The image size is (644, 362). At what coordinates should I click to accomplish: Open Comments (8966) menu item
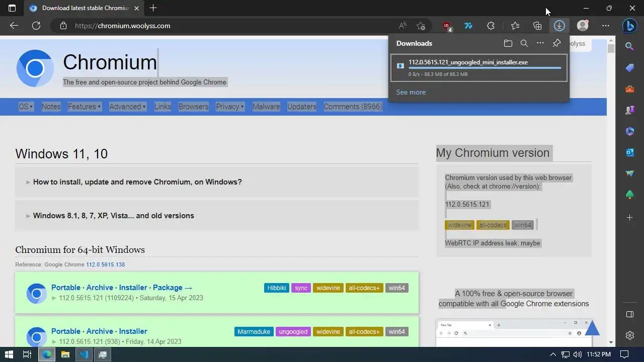[x=353, y=107]
